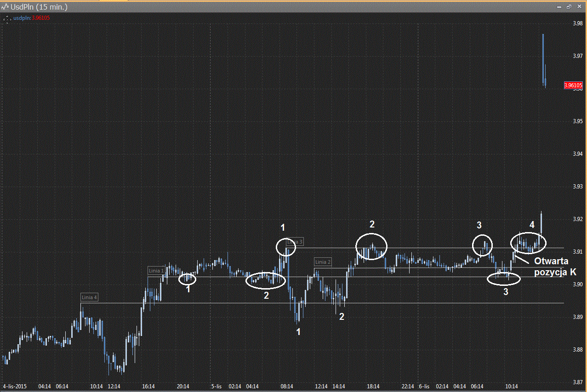Select the "Linia 3" line label
The height and width of the screenshot is (392, 587).
coord(295,242)
